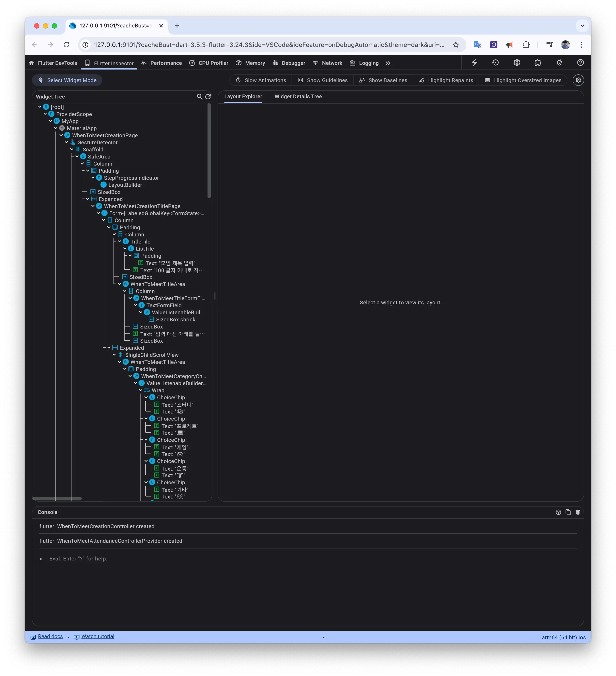
Task: Open the Watch tutorial link
Action: (x=98, y=636)
